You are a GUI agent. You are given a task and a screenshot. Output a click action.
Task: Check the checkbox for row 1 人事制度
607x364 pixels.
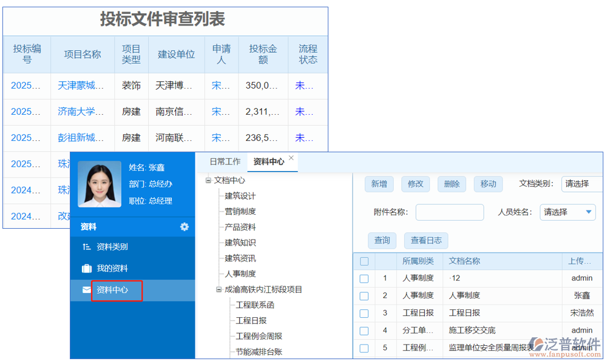364,278
